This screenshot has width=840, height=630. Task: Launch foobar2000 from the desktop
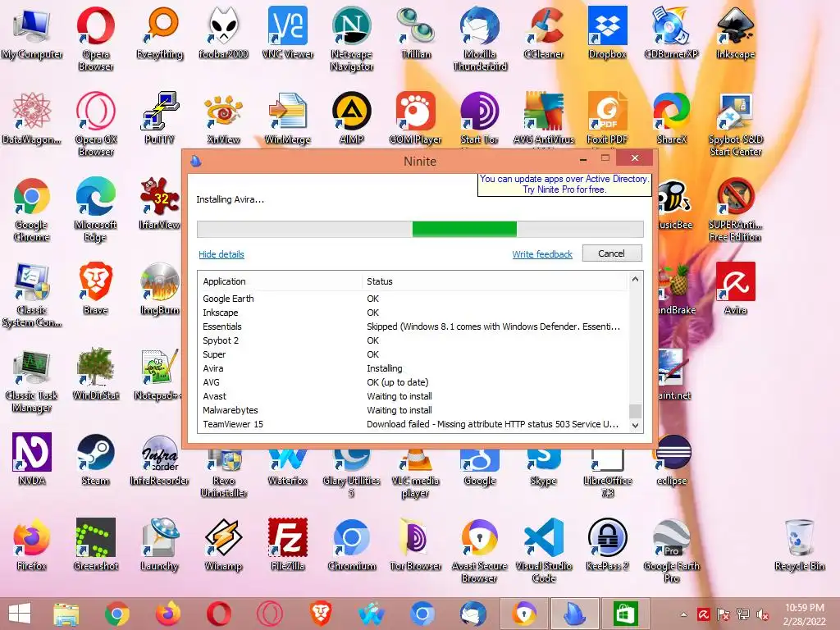point(223,32)
